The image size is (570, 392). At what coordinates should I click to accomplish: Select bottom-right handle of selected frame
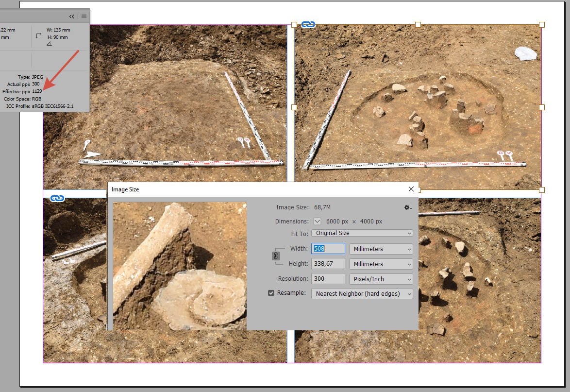[542, 190]
